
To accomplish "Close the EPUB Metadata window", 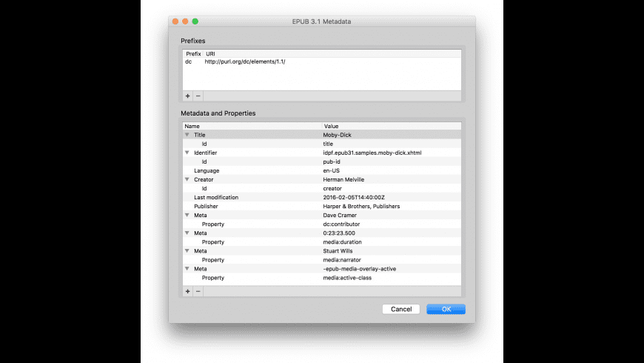I will click(x=175, y=21).
